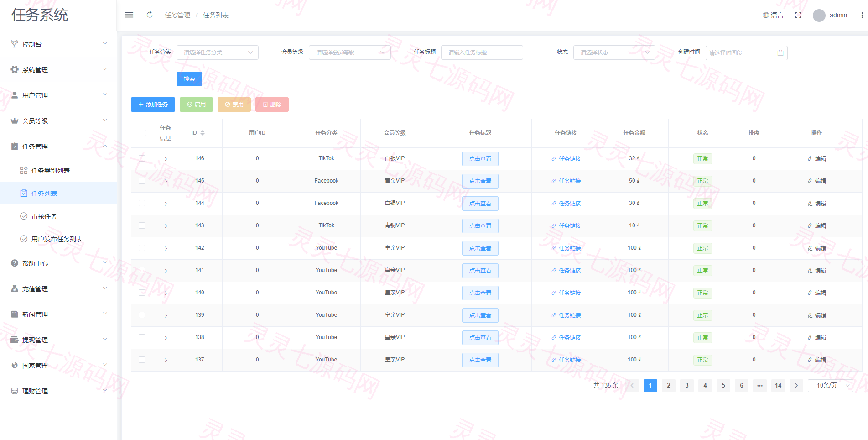Screen dimensions: 868x440
Task: Open 审核任务 menu item
Action: (x=58, y=216)
